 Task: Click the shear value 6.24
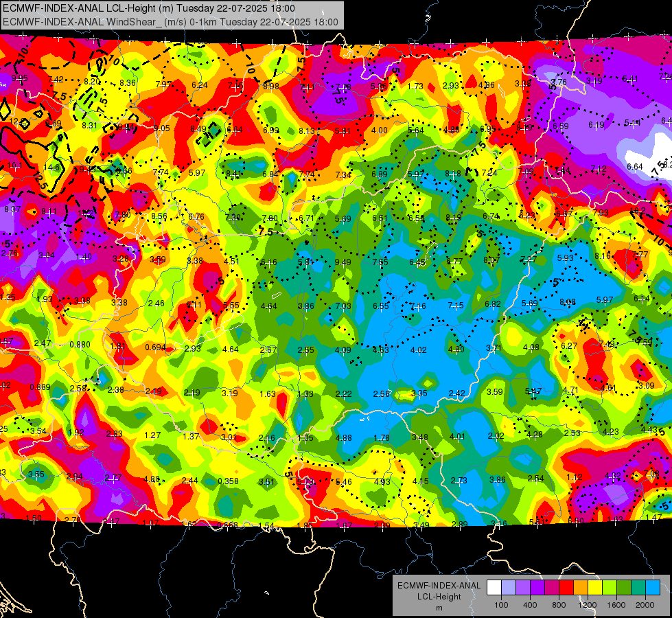200,85
